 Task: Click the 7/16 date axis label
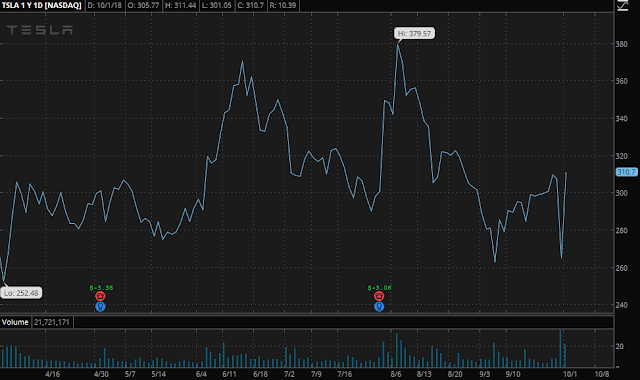click(x=344, y=374)
